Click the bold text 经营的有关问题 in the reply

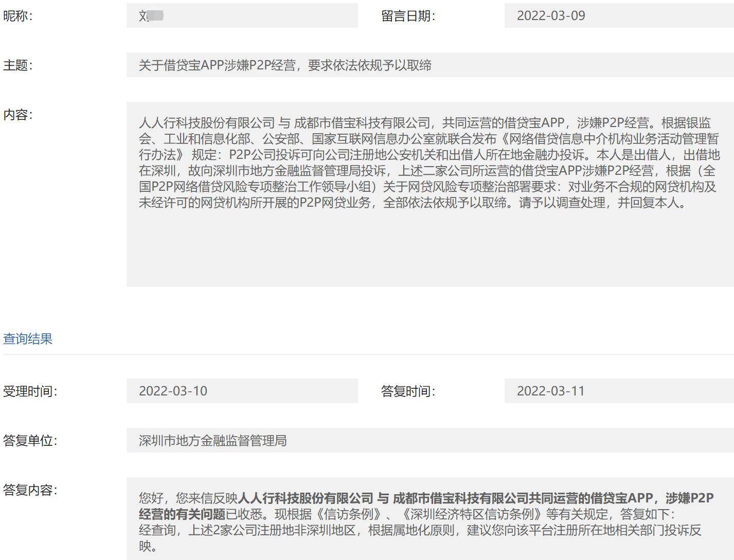182,514
